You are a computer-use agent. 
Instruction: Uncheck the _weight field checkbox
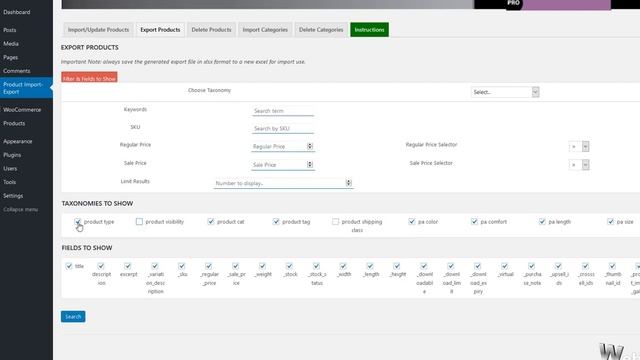(262, 266)
